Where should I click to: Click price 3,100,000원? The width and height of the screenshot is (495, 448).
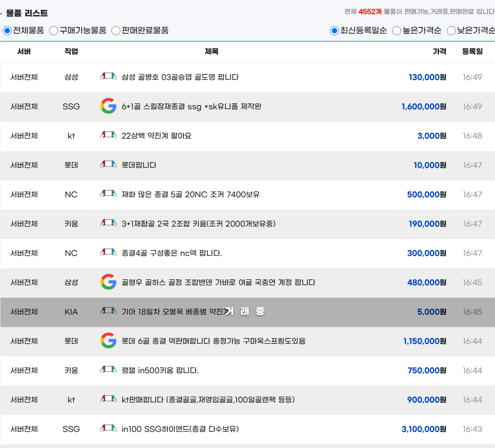click(424, 430)
